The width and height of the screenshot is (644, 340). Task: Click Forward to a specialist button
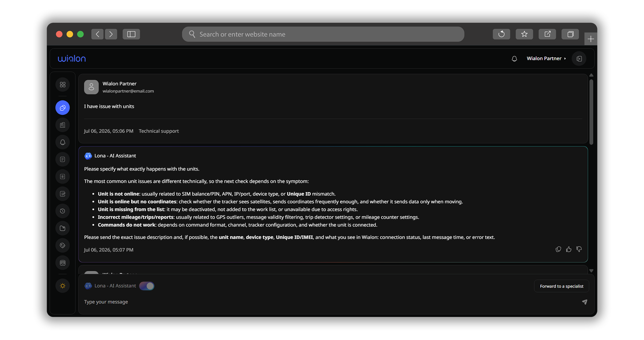(562, 286)
